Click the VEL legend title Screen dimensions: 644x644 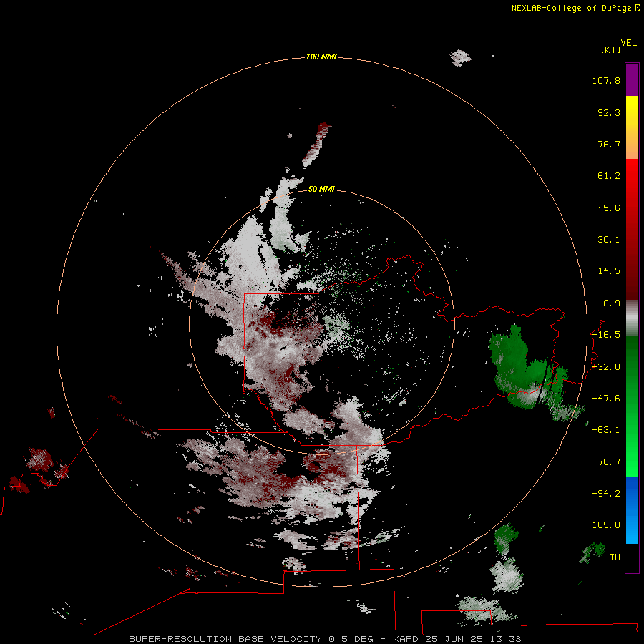[x=628, y=43]
